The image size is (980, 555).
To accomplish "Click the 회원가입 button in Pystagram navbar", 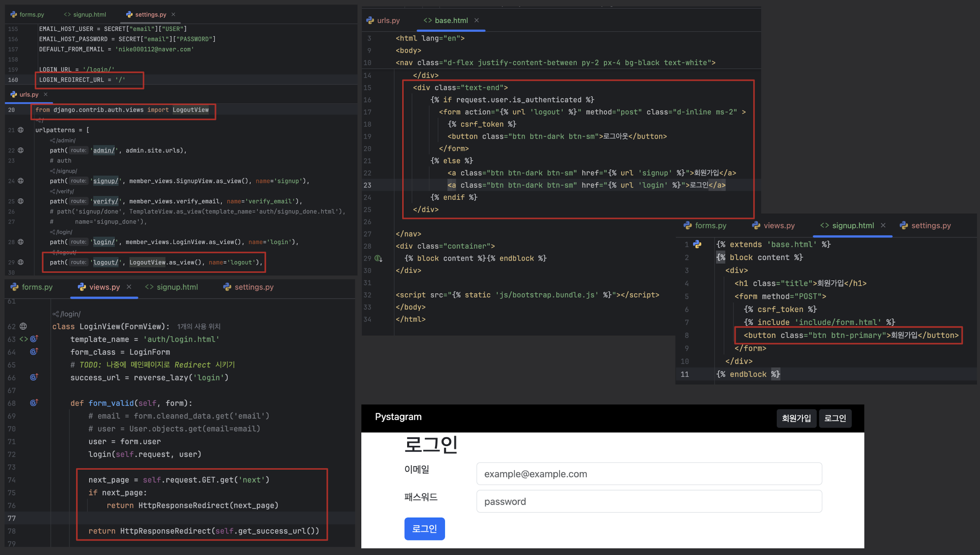I will click(796, 418).
